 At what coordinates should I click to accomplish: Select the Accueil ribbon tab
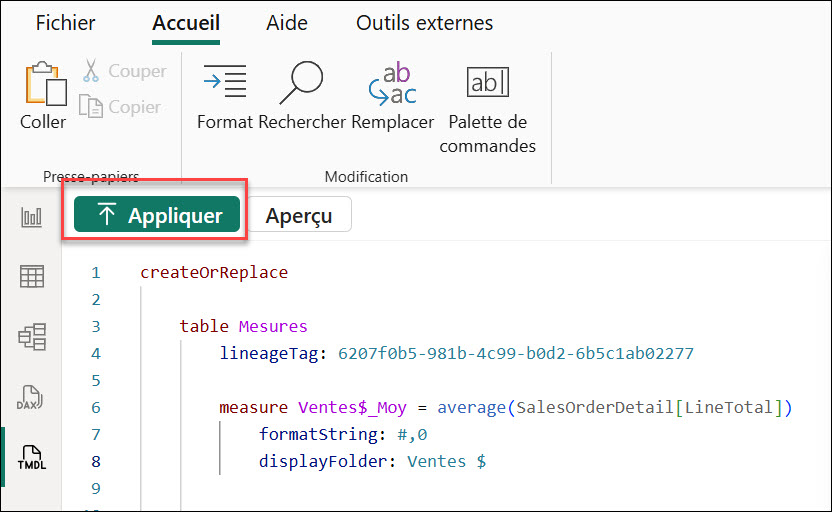(x=186, y=23)
